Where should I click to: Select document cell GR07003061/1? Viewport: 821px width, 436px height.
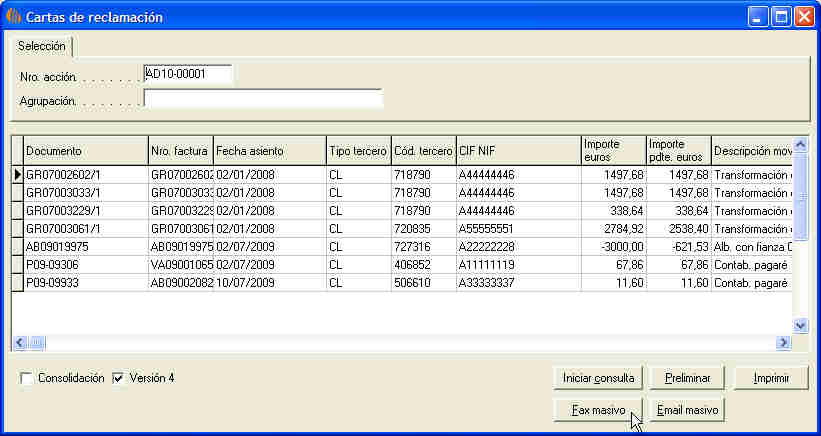pos(86,229)
